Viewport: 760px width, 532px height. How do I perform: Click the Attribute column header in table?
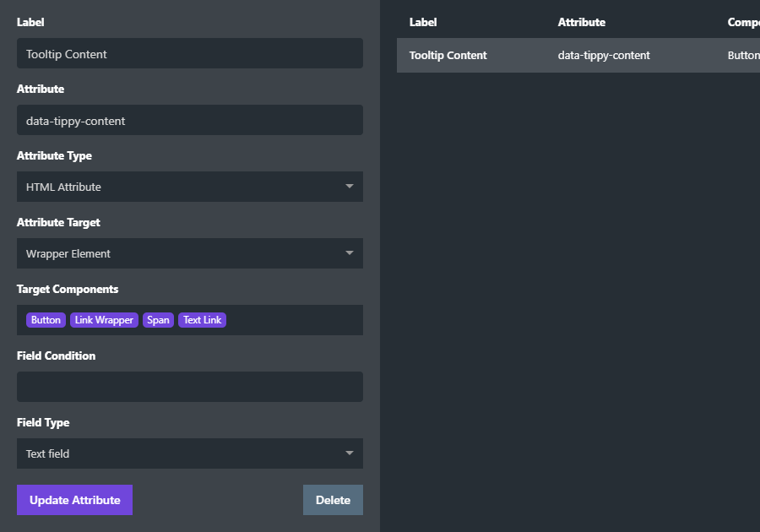click(x=582, y=22)
